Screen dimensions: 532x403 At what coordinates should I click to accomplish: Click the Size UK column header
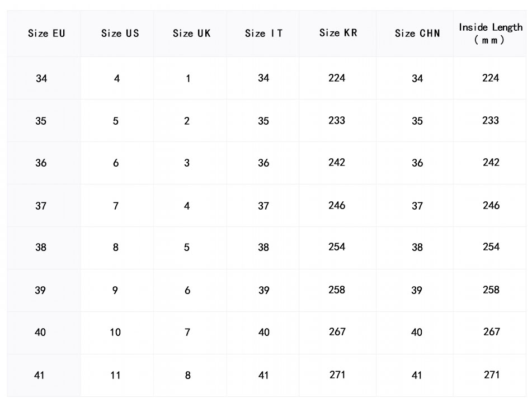pos(191,34)
